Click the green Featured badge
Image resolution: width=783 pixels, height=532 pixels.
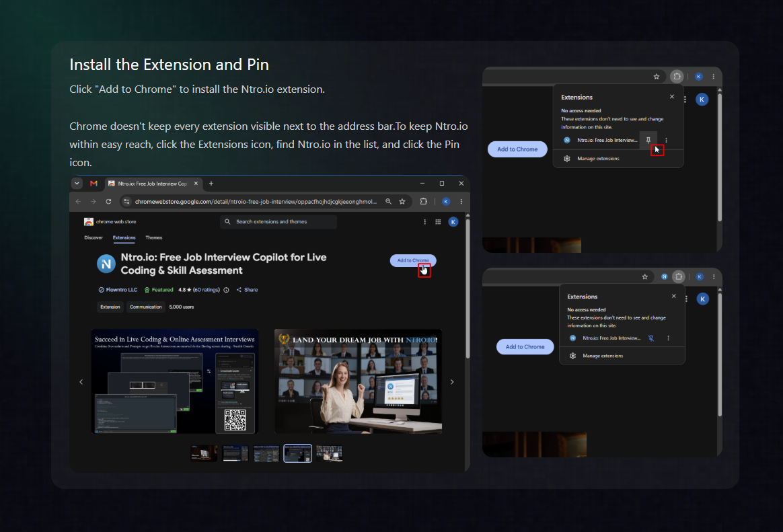click(159, 289)
